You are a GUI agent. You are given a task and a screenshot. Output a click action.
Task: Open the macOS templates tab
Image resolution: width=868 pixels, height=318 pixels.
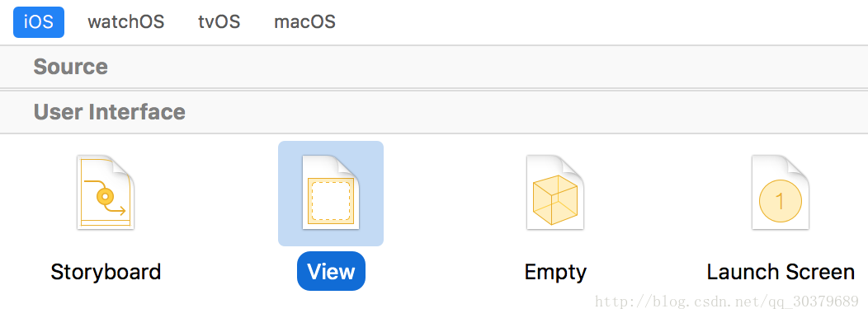[x=305, y=22]
